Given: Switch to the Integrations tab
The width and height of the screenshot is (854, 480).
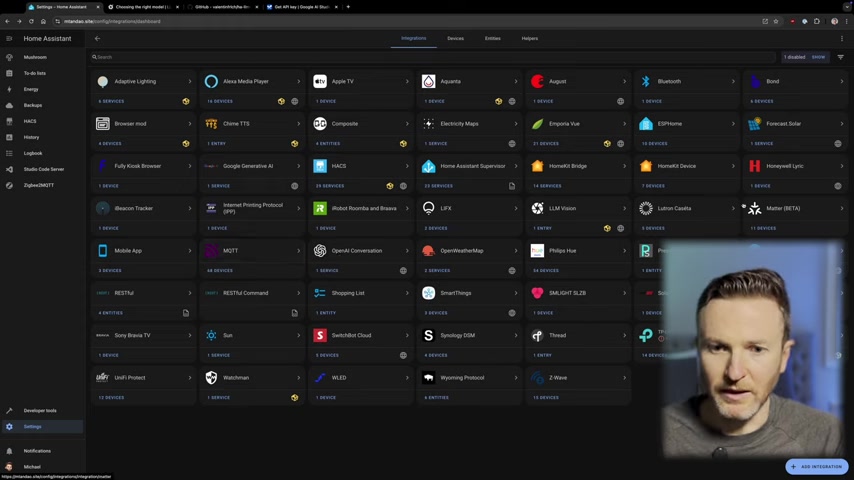Looking at the screenshot, I should (x=413, y=38).
